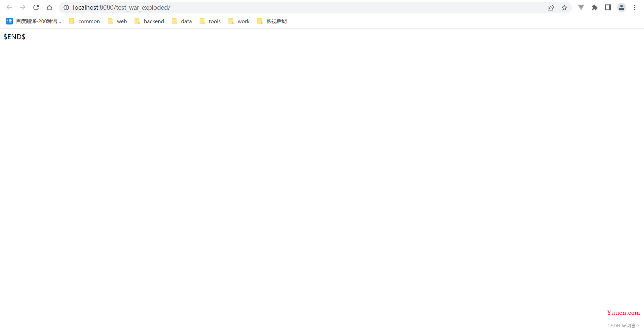The height and width of the screenshot is (331, 644).
Task: Toggle the browser side panel
Action: pyautogui.click(x=608, y=7)
